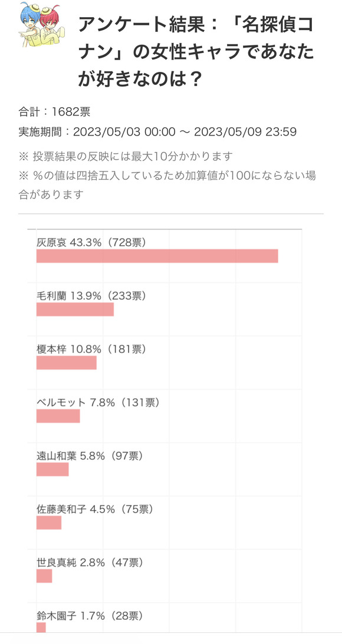Click the note about 最大10分 reflection delay
Viewport: 342px width, 644px height.
[126, 156]
